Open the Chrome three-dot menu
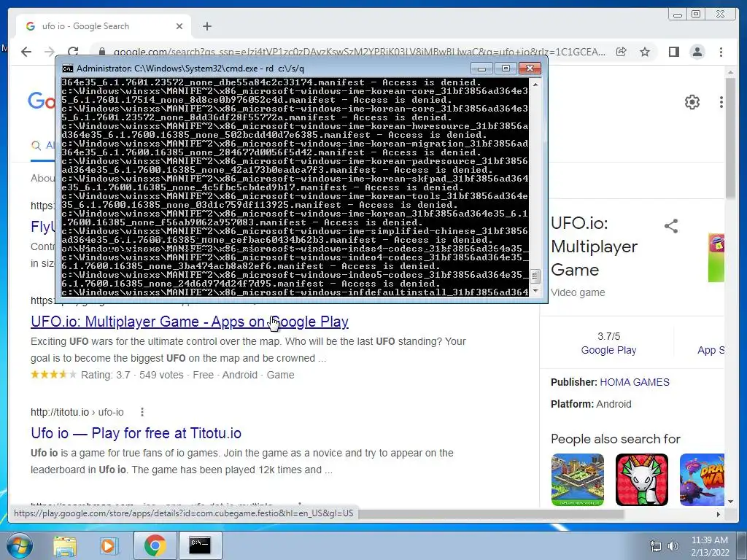This screenshot has width=747, height=560. click(x=721, y=52)
